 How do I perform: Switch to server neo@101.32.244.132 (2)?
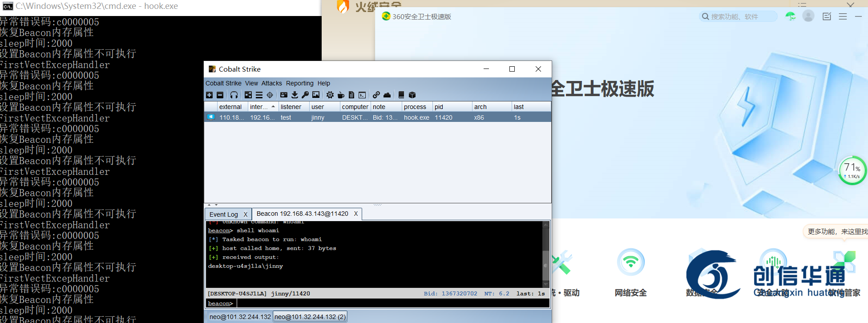tap(310, 317)
